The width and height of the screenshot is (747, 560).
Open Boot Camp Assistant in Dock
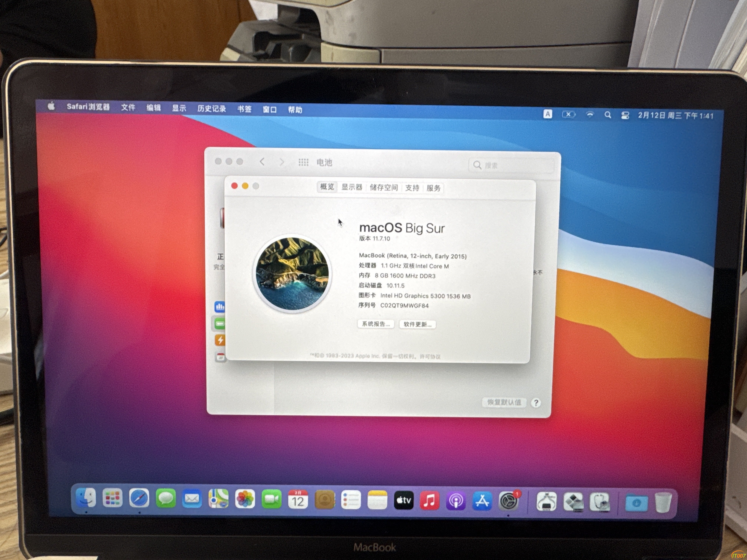[573, 502]
